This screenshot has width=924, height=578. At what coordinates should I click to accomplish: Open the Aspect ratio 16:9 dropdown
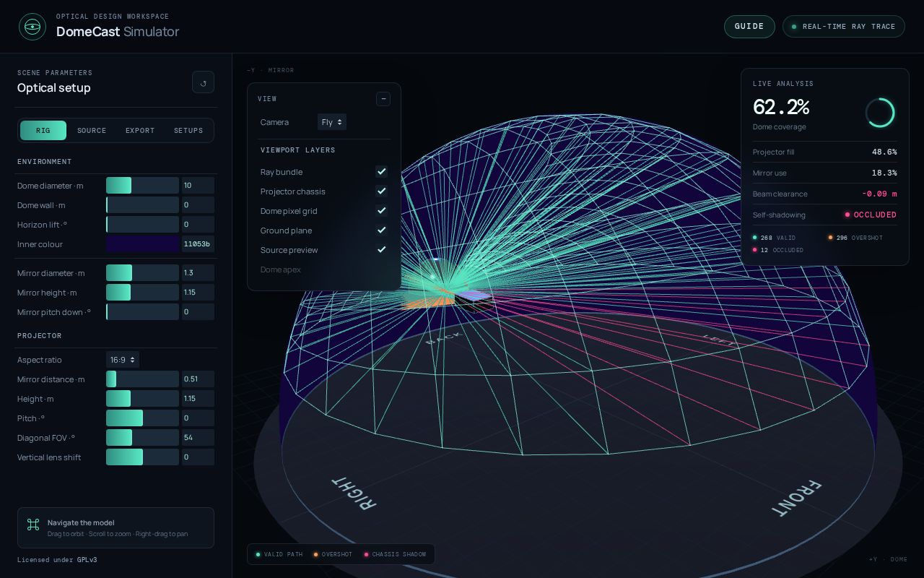[123, 360]
